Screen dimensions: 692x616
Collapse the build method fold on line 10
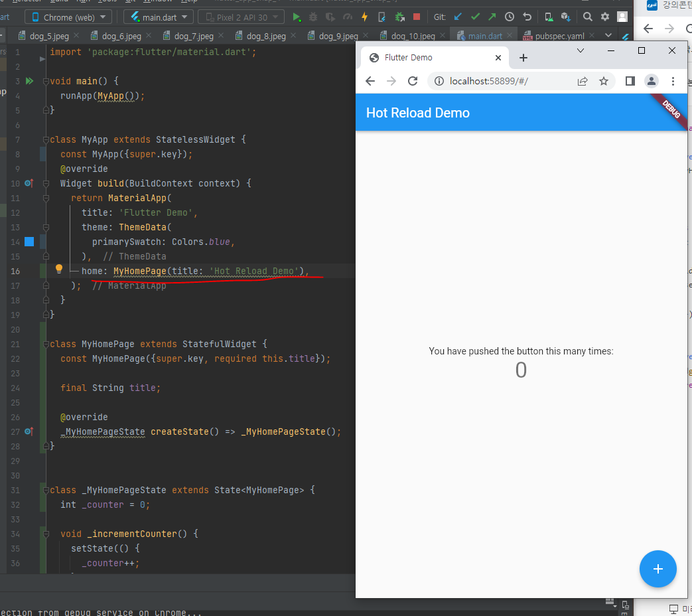coord(46,183)
